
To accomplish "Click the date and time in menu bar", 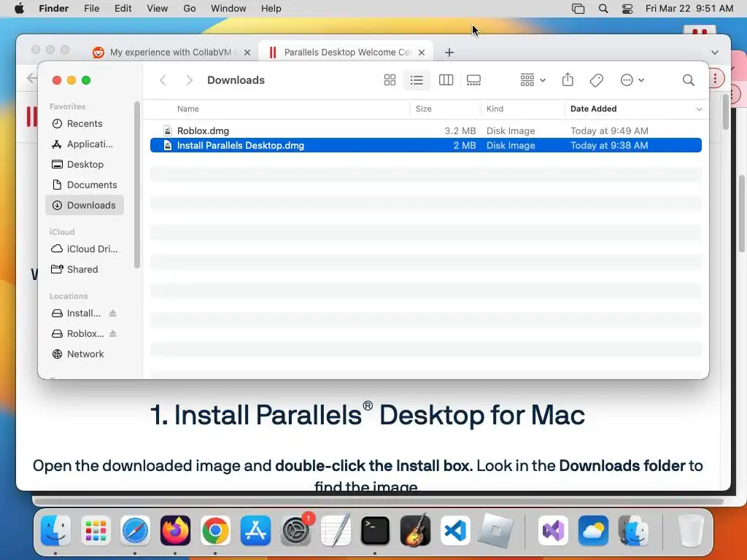I will tap(689, 9).
